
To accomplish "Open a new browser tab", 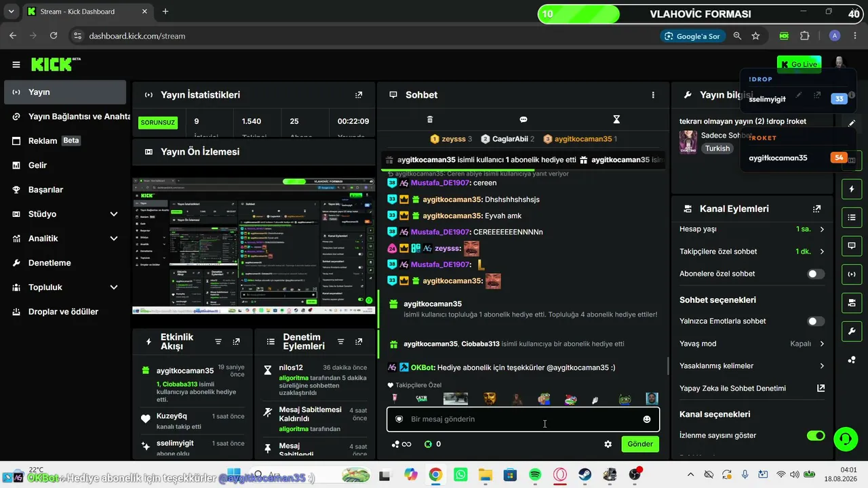I will pos(165,12).
